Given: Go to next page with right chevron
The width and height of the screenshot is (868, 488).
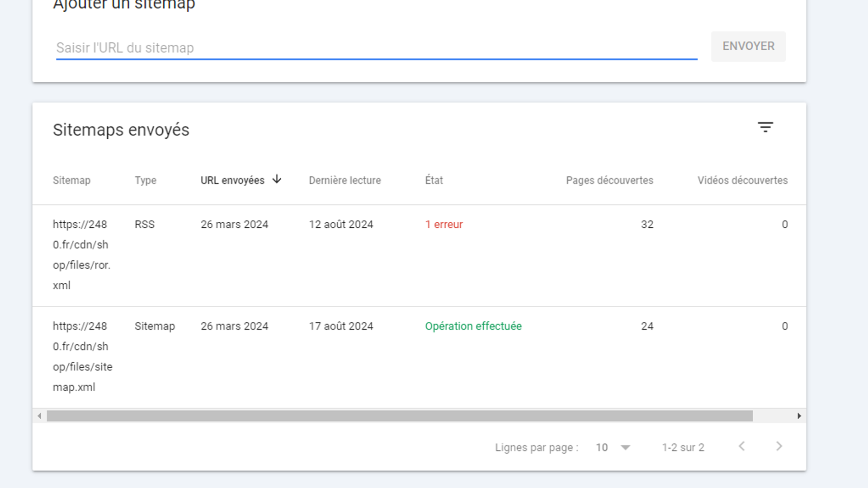Looking at the screenshot, I should point(778,446).
